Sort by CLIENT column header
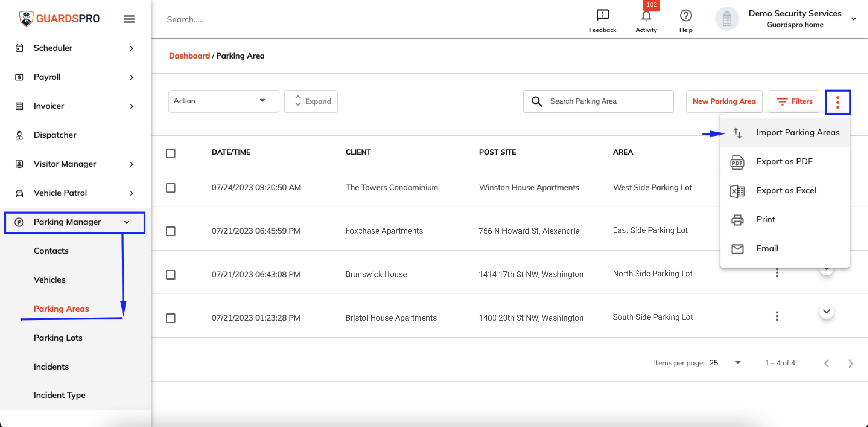868x427 pixels. point(358,152)
